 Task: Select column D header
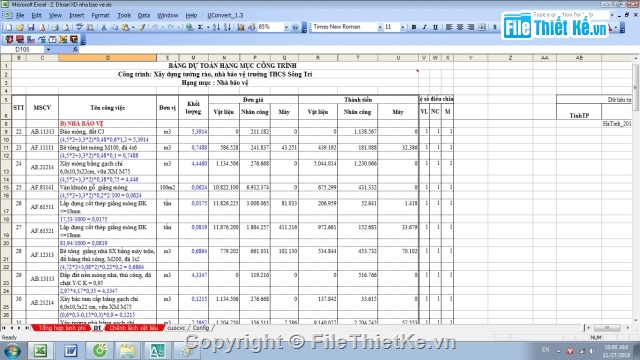[x=107, y=58]
